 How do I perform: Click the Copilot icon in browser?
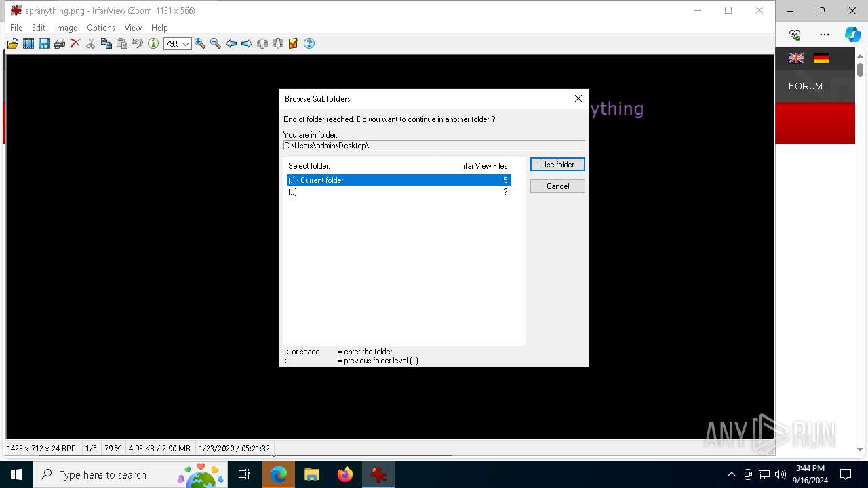click(852, 35)
